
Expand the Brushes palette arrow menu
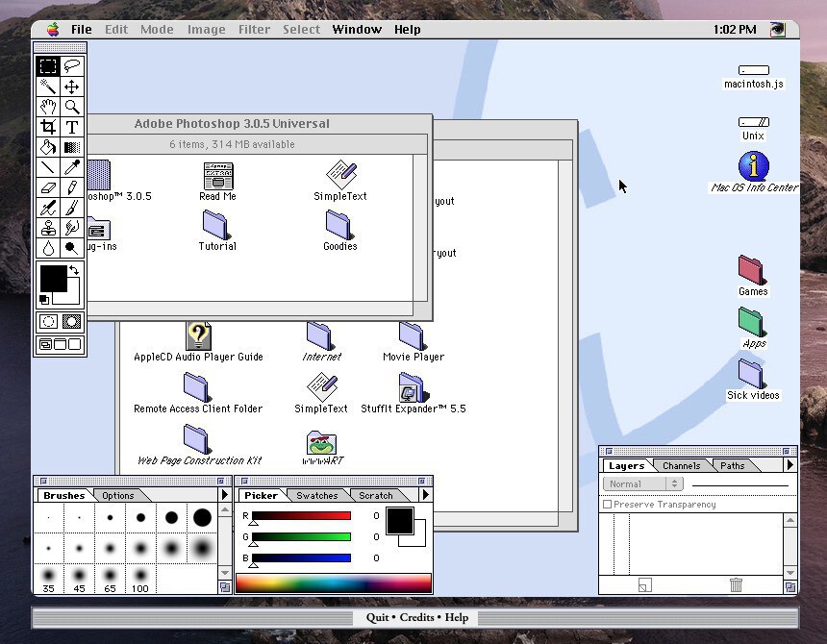(x=225, y=495)
